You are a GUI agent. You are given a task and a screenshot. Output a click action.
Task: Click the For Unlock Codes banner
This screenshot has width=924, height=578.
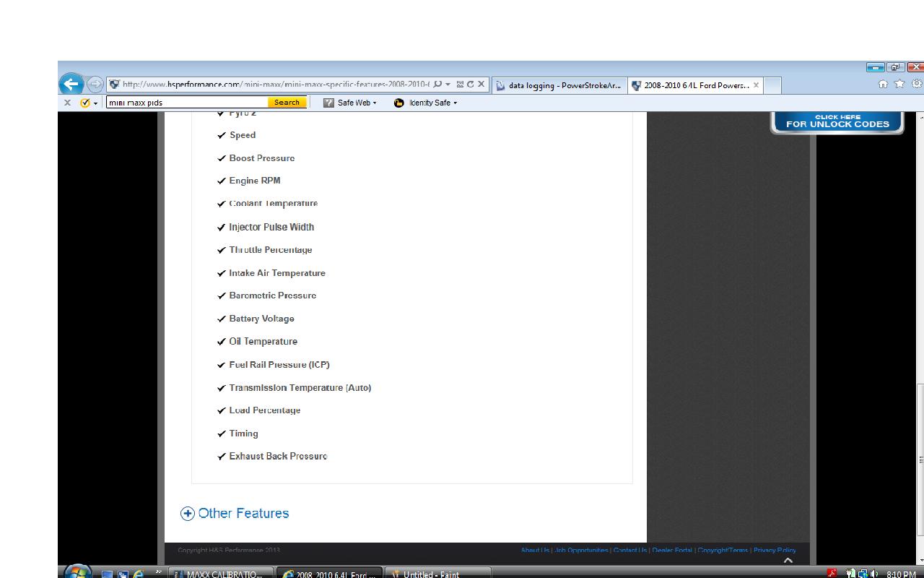point(837,121)
